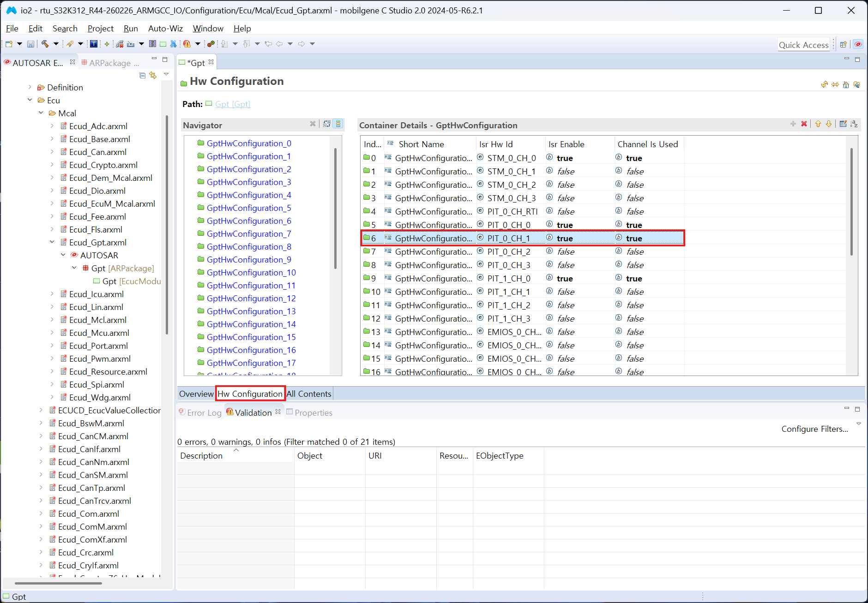Screen dimensions: 868x603
Task: Click the refresh arrows icon in editor header
Action: coord(825,84)
